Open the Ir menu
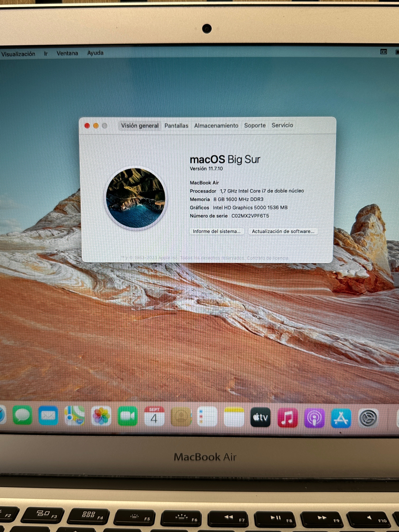The height and width of the screenshot is (532, 399). [46, 54]
